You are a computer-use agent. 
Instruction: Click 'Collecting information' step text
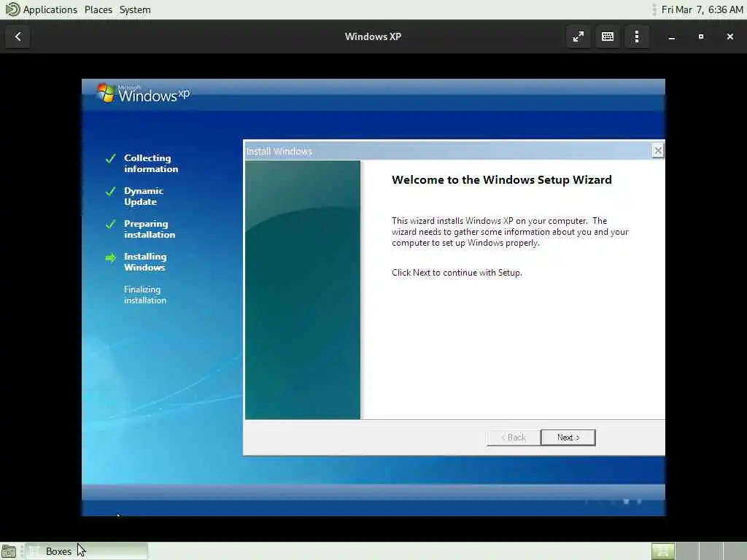click(151, 163)
